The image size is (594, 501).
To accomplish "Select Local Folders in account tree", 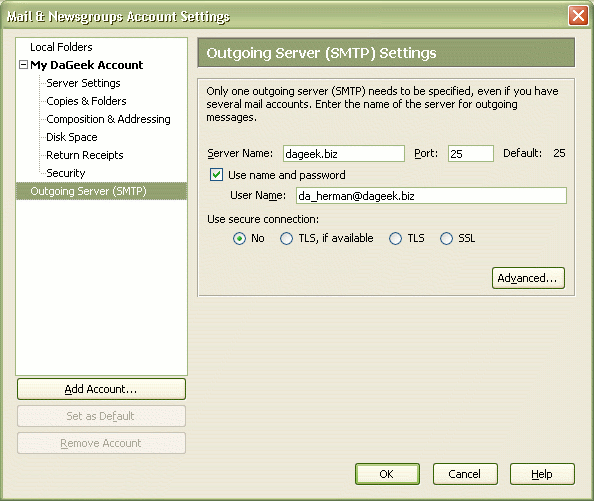I will click(x=61, y=47).
